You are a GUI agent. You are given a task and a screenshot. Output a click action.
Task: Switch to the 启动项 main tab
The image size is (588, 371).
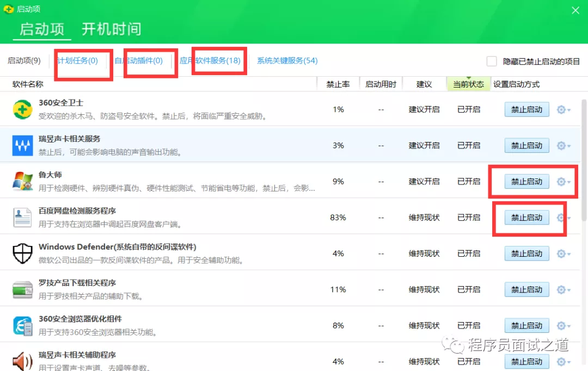click(42, 29)
